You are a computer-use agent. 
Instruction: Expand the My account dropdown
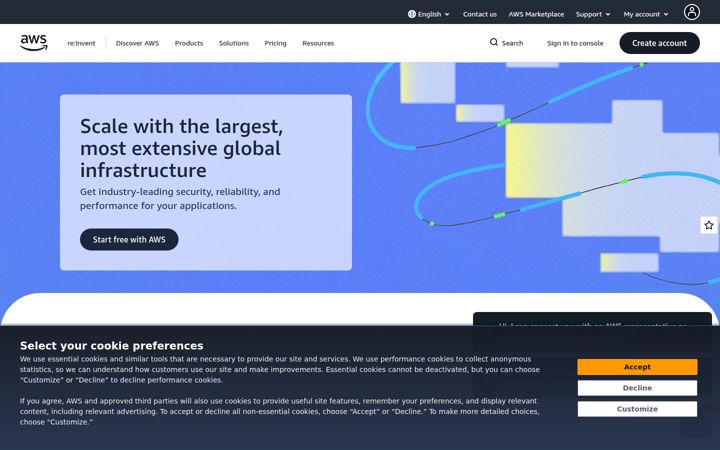(x=646, y=14)
